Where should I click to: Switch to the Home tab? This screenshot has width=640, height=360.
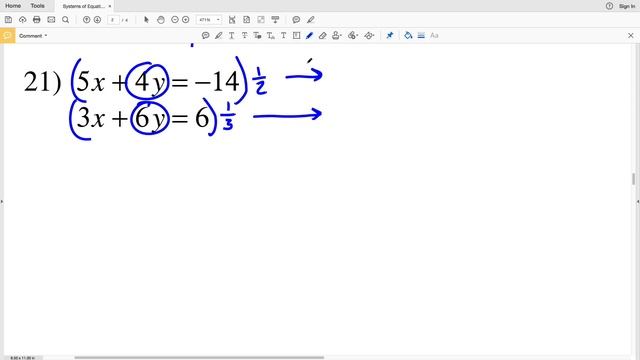[13, 6]
